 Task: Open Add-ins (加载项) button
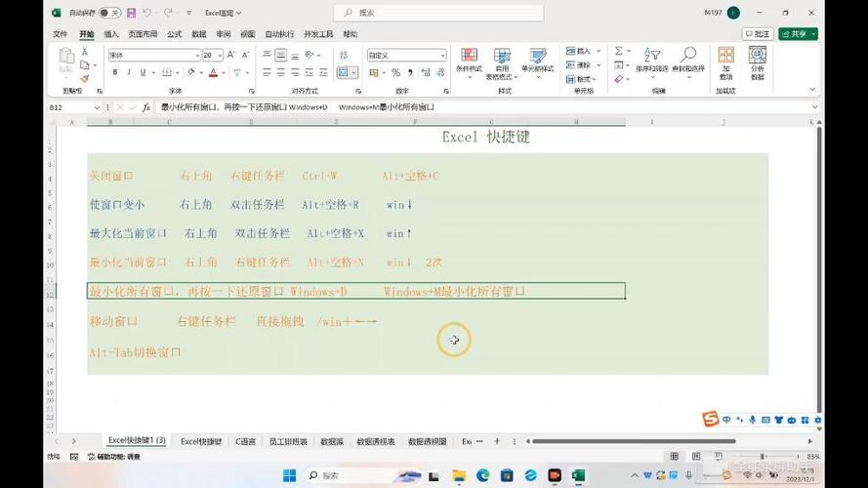(725, 63)
